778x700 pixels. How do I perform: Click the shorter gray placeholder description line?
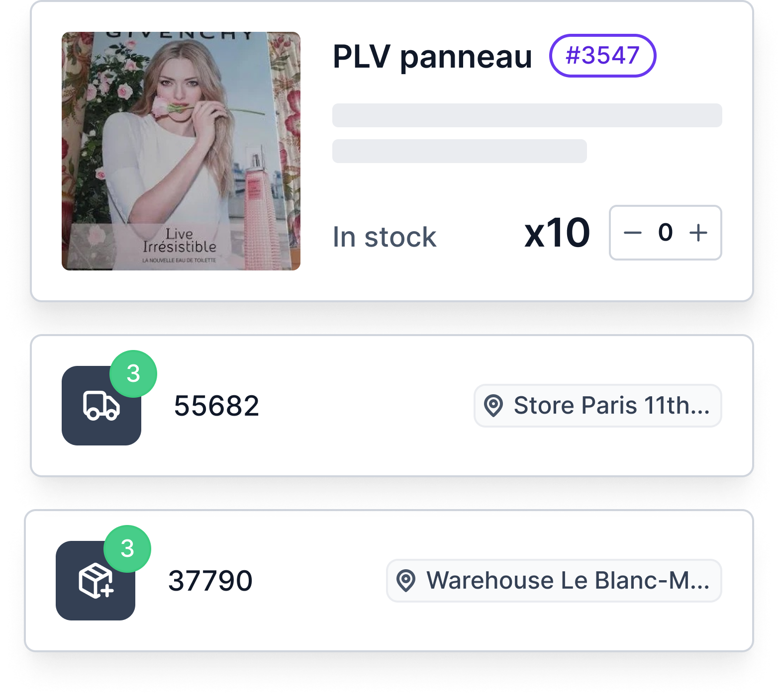pos(460,151)
